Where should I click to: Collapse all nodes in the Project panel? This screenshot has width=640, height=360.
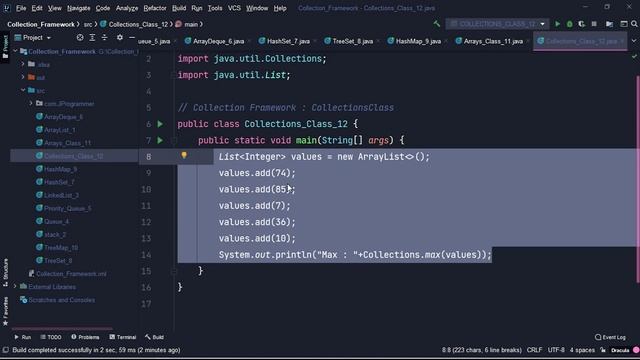(x=104, y=38)
